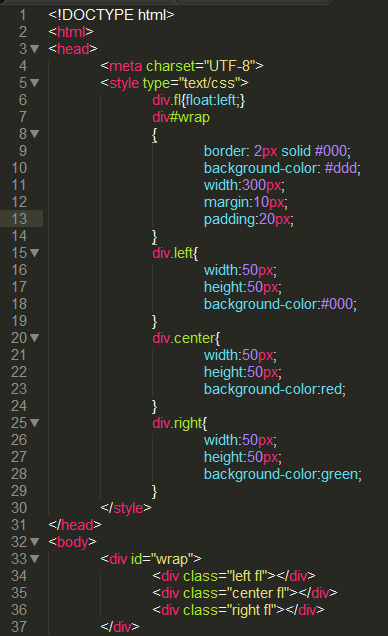
Task: Click line number 13 in the gutter
Action: 19,219
